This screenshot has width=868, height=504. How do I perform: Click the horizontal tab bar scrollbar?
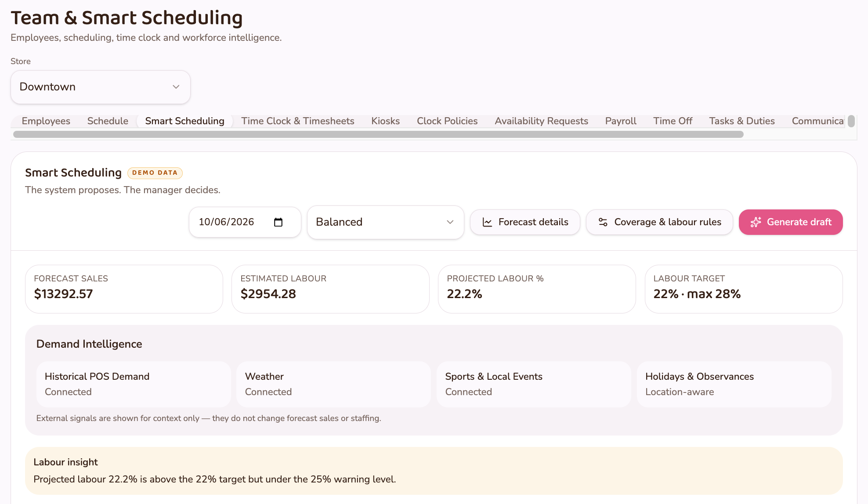378,134
